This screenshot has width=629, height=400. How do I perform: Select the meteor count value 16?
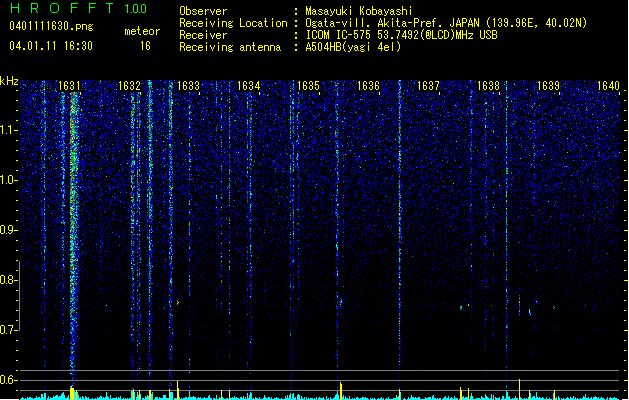tap(145, 46)
